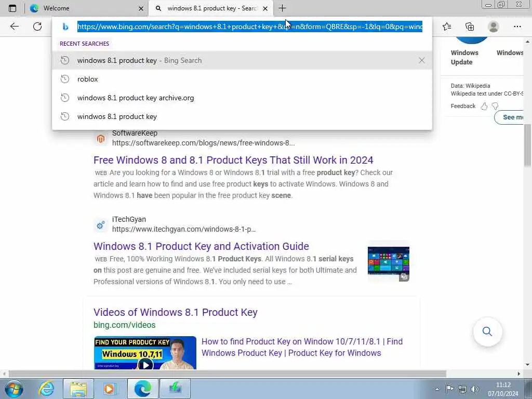Open the bing.com/videos link
This screenshot has height=399, width=532.
[x=125, y=325]
